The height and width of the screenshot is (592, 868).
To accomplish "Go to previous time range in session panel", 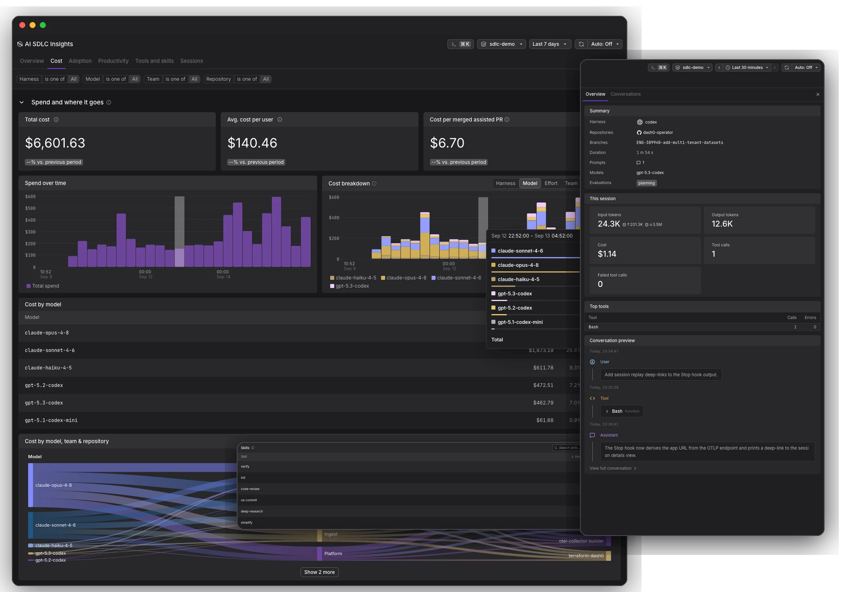I will pos(719,67).
